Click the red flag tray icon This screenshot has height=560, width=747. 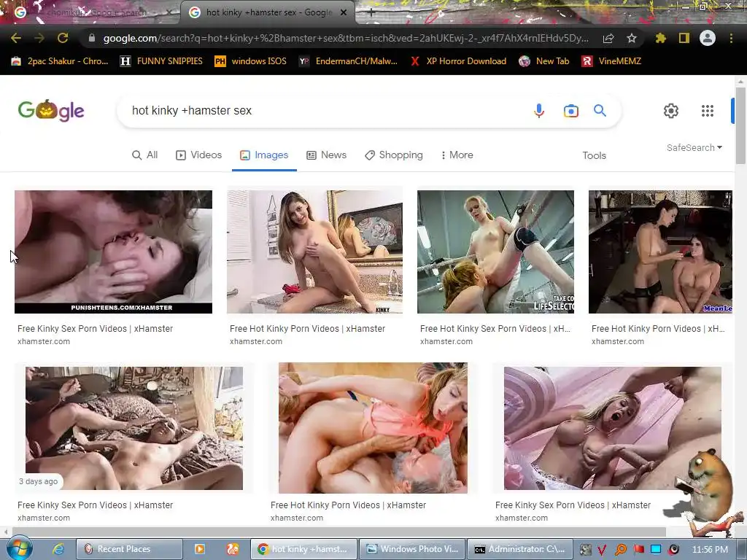pyautogui.click(x=638, y=550)
